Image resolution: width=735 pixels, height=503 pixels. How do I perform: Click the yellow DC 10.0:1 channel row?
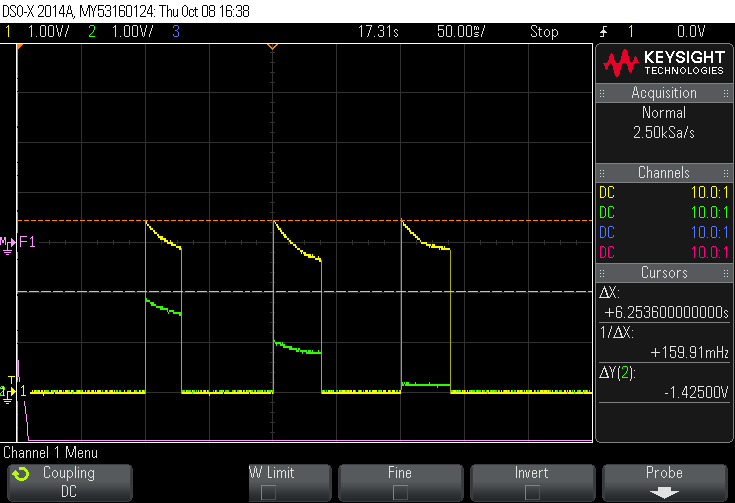click(664, 192)
